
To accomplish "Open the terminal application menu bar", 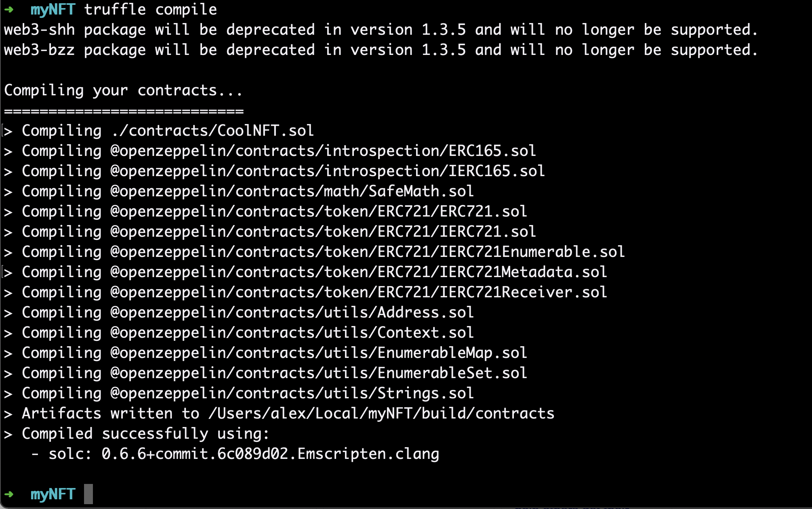I will pyautogui.click(x=406, y=0).
